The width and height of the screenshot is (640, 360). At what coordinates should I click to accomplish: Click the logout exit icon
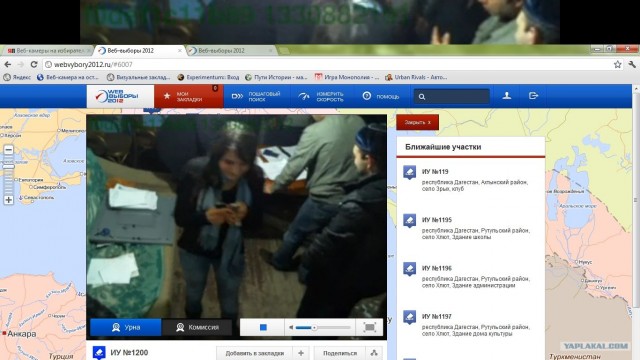point(533,96)
